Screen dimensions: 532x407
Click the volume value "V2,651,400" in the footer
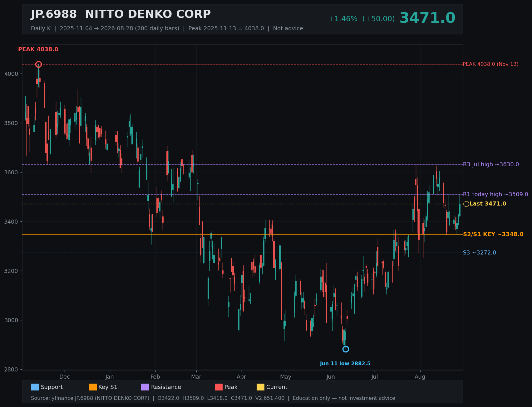[x=270, y=398]
